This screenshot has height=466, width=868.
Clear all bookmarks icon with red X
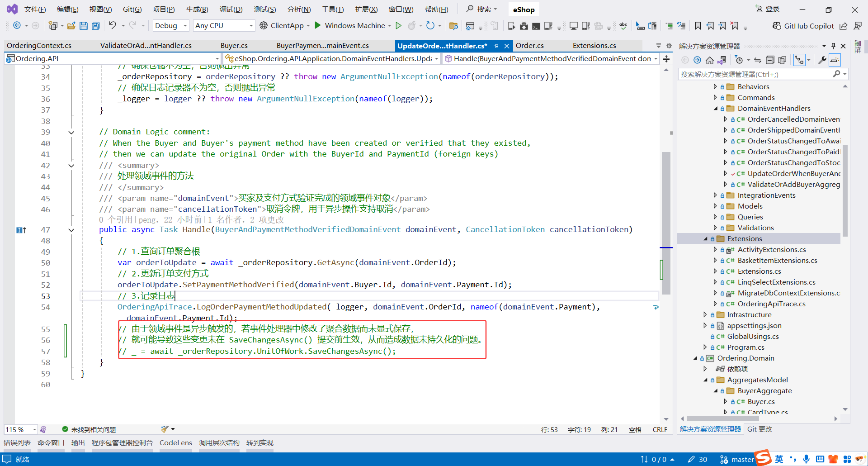tap(735, 26)
